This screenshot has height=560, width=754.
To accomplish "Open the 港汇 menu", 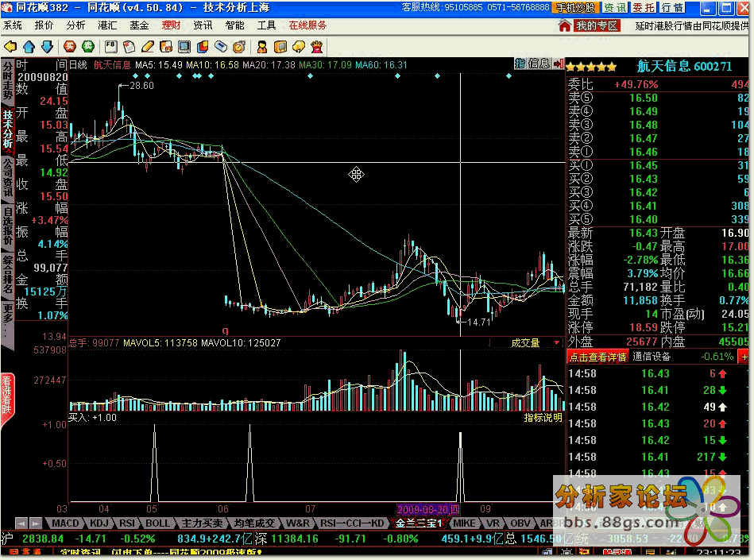I will (x=107, y=25).
